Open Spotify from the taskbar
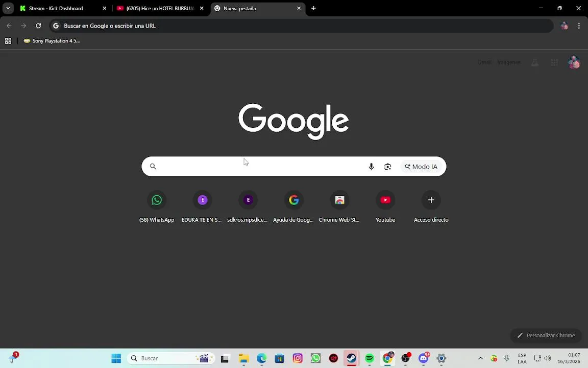Image resolution: width=588 pixels, height=368 pixels. click(370, 358)
